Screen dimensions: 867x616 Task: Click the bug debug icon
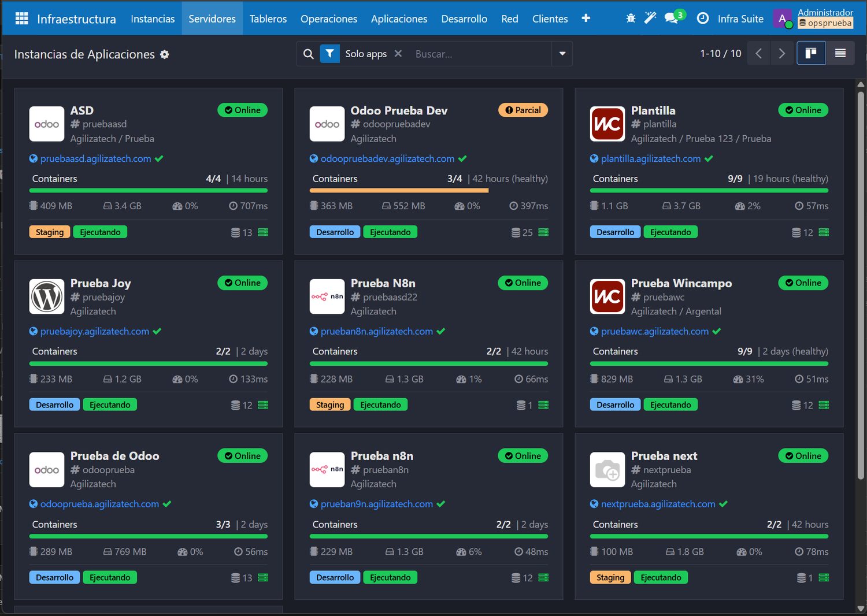point(631,18)
